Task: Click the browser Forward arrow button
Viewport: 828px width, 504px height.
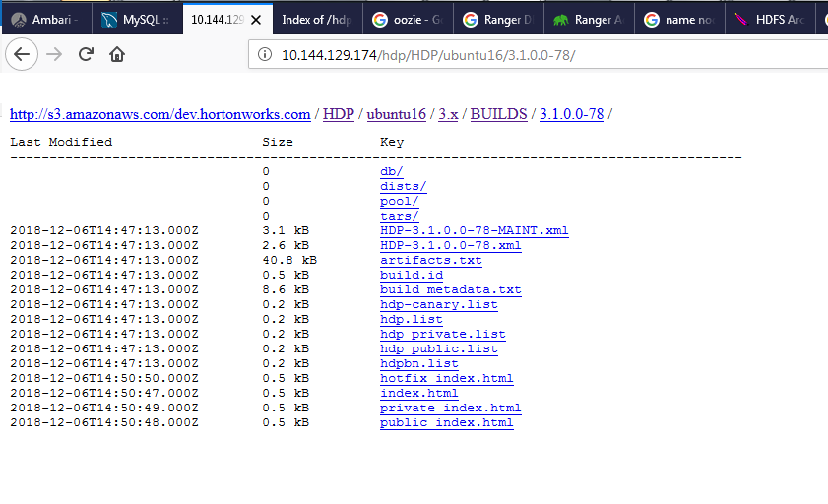Action: pos(54,54)
